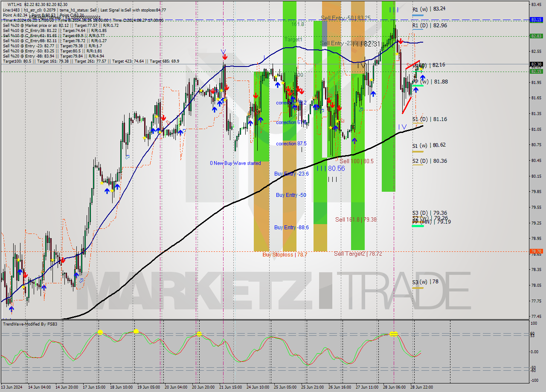Click the blue 83.15 price tag
546x392 pixels.
536,19
